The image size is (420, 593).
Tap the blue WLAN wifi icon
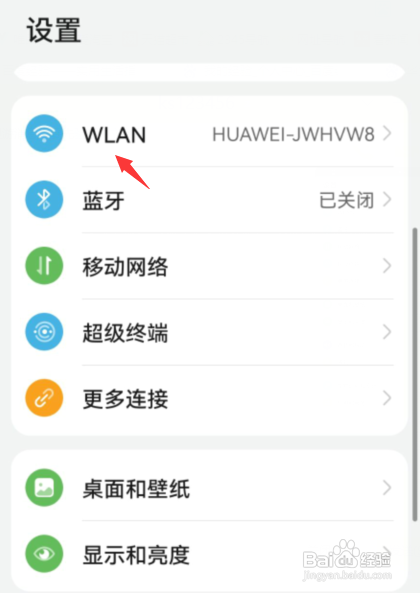[44, 134]
